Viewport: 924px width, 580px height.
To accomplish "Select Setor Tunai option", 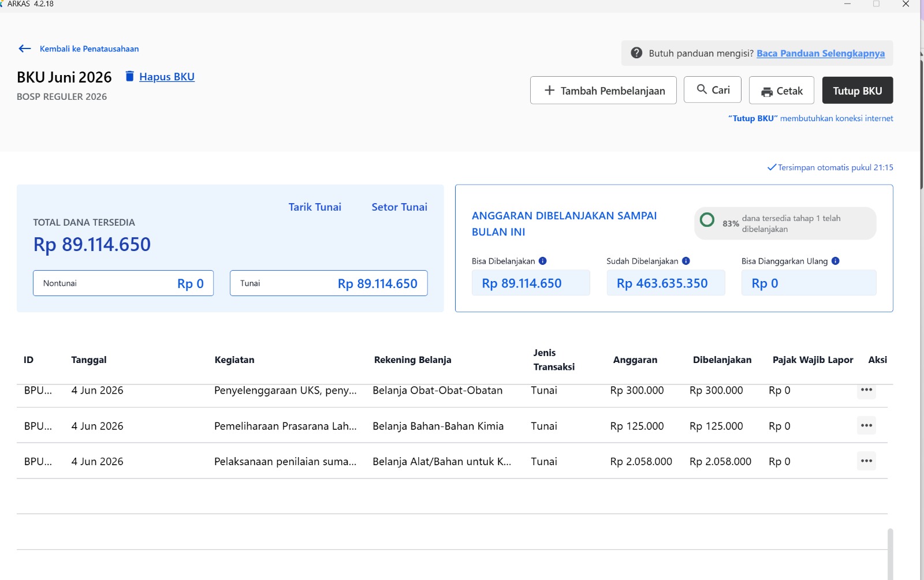I will [400, 207].
